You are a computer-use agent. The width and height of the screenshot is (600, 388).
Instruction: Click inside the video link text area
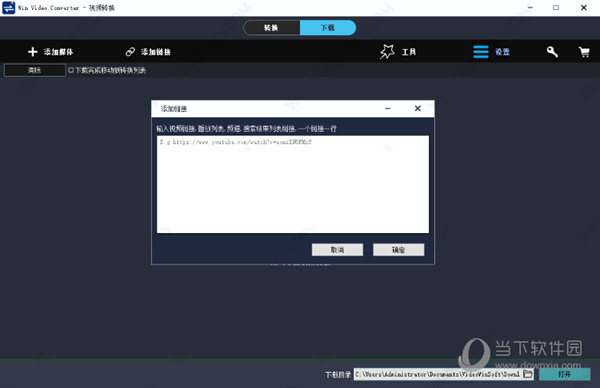click(x=293, y=184)
